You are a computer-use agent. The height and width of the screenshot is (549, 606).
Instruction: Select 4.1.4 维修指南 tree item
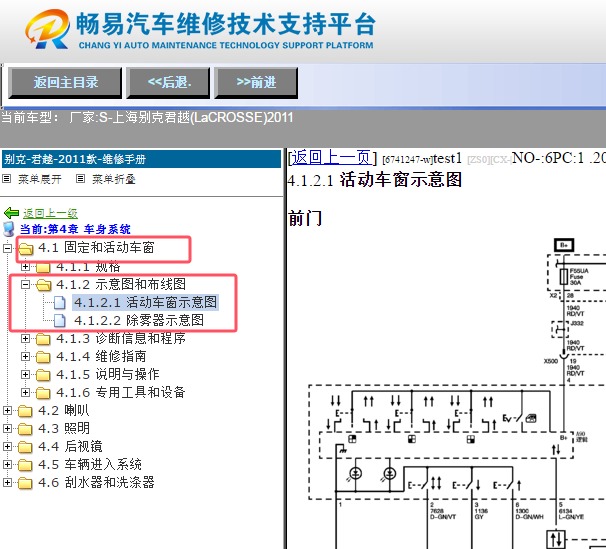tap(101, 356)
